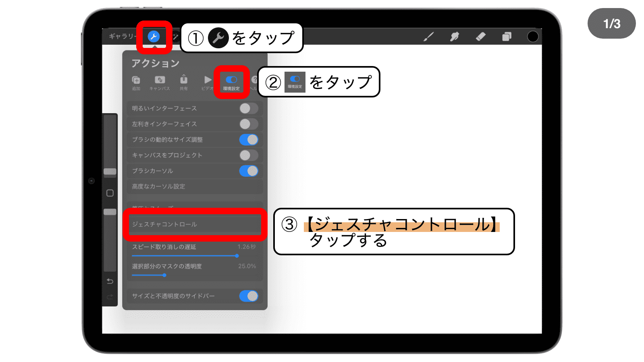Tap the sidebar undo arrow
This screenshot has height=362, width=644.
(110, 281)
